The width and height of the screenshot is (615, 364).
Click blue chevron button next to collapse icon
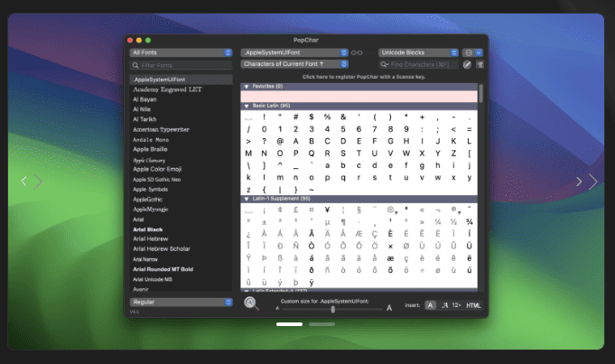point(479,52)
